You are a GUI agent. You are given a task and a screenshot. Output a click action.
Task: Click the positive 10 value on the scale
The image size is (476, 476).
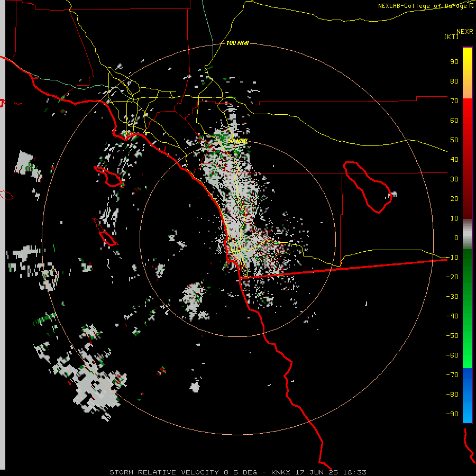454,218
